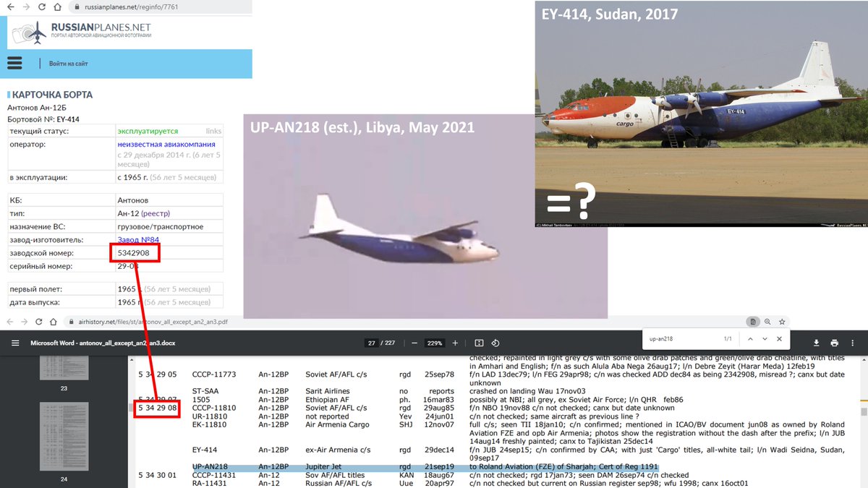View site lock info for russianplanes.net
Image resolution: width=868 pixels, height=488 pixels.
(x=77, y=7)
